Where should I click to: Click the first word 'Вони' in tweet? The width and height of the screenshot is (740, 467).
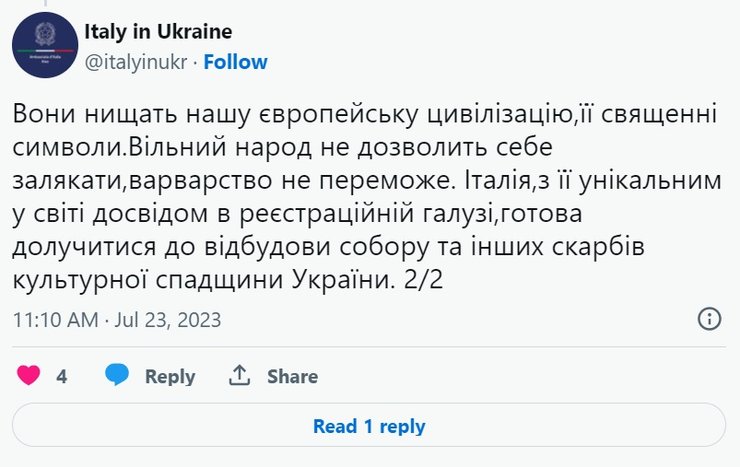43,115
